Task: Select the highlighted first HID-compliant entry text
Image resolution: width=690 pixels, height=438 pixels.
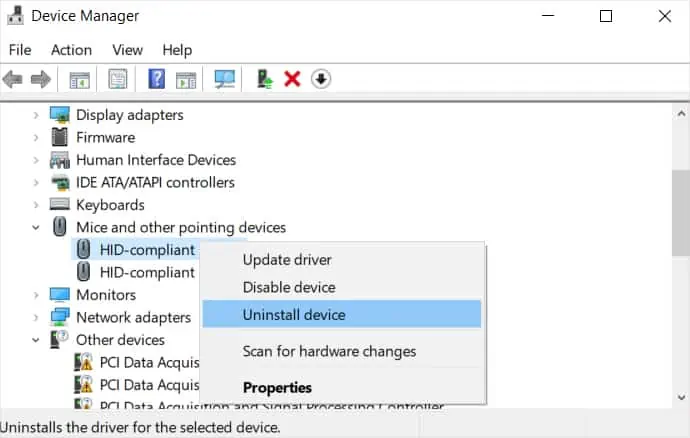Action: (147, 250)
